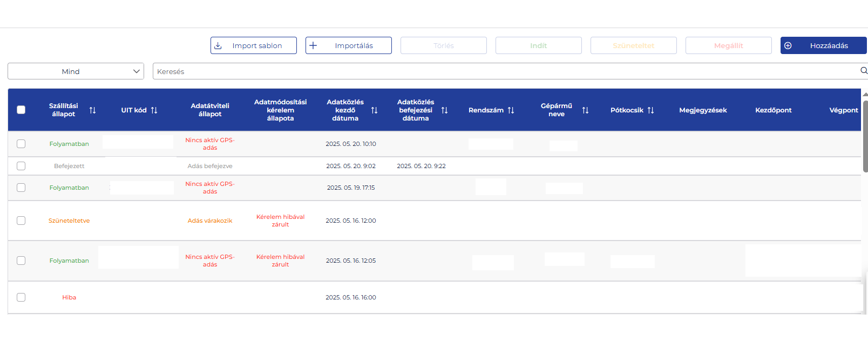Sort by Pótkocsik column arrows

(650, 110)
